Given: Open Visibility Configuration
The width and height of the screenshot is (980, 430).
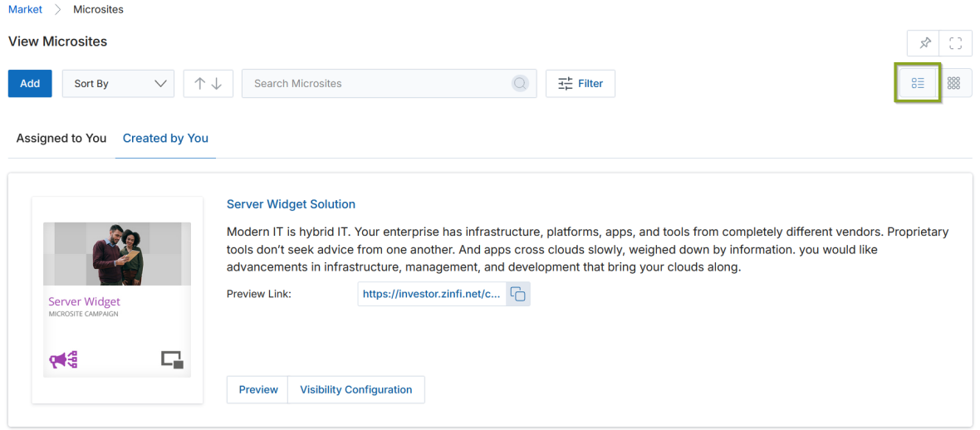Looking at the screenshot, I should [356, 389].
